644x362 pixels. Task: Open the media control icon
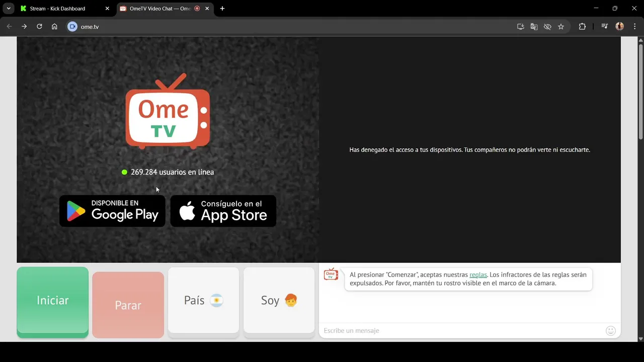(605, 27)
